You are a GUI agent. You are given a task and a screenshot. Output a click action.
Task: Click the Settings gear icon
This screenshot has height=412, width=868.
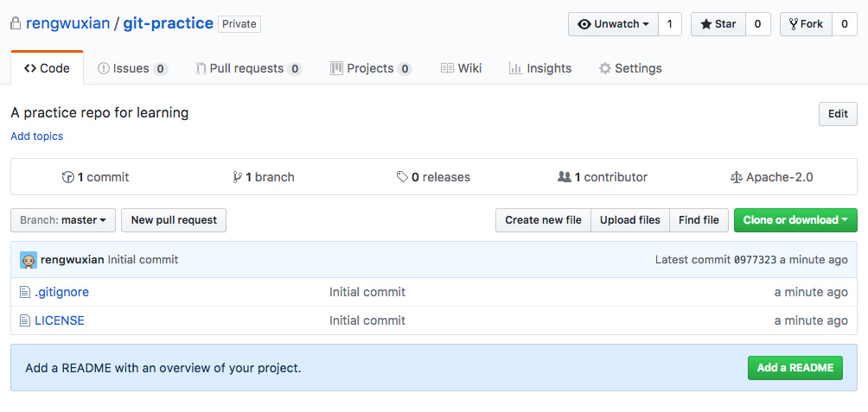pyautogui.click(x=605, y=68)
